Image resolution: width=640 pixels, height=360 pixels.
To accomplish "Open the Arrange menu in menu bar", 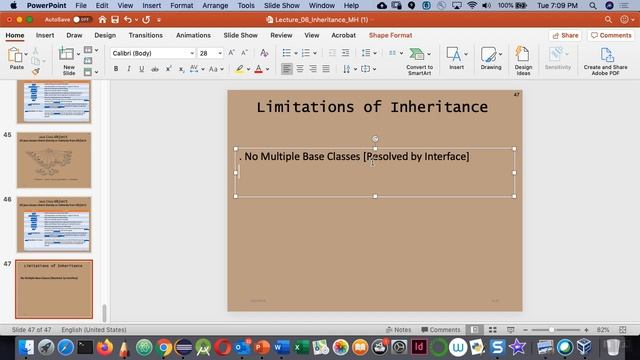I will (x=215, y=6).
